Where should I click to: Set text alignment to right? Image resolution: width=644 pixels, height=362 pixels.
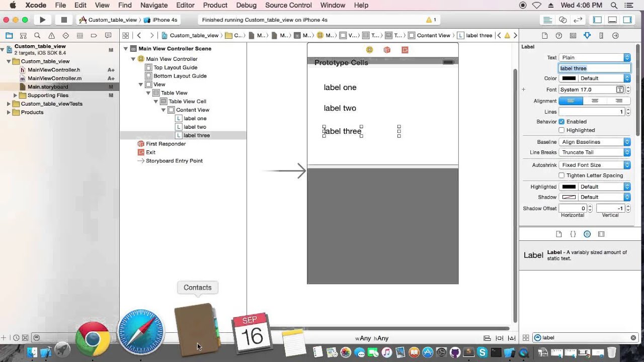tap(619, 101)
